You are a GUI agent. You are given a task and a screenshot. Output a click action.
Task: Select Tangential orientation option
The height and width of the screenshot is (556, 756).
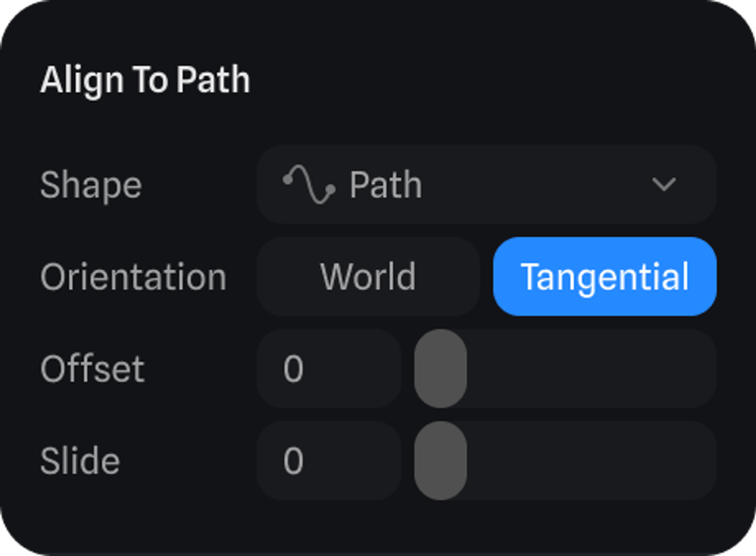[x=605, y=277]
